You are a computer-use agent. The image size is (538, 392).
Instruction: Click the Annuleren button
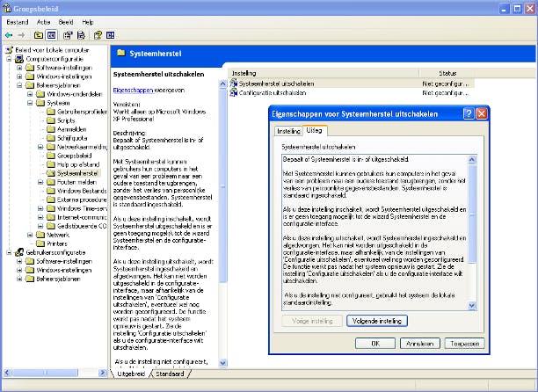[419, 344]
